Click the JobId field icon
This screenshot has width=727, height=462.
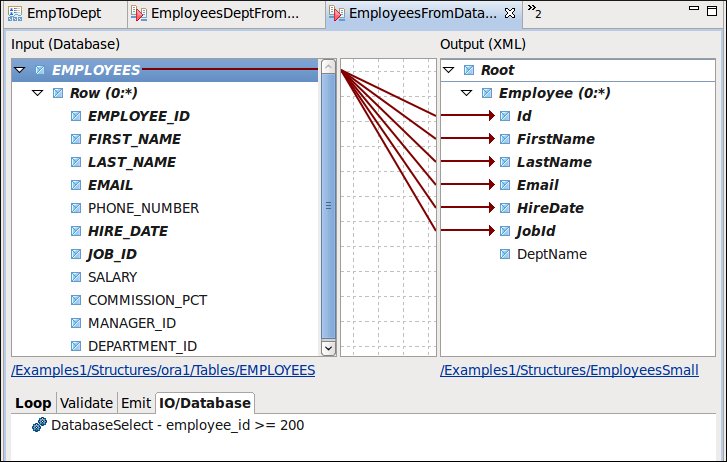point(505,231)
